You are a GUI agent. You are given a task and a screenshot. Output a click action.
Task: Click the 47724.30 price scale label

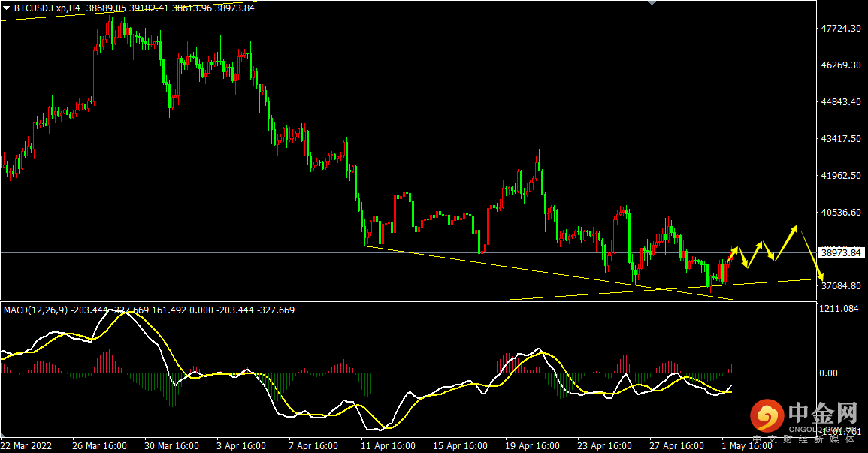pyautogui.click(x=841, y=29)
